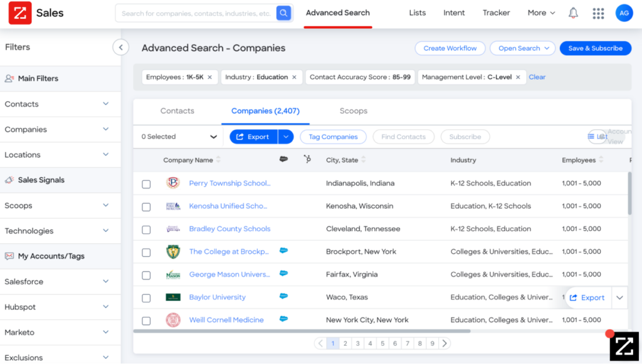Open the More menu in top navigation
This screenshot has width=642, height=364.
click(x=541, y=13)
